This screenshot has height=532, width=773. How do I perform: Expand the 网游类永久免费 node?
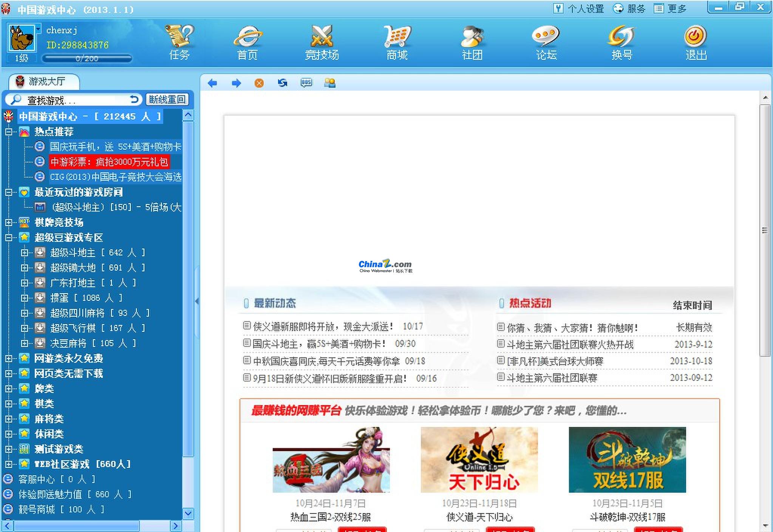coord(9,358)
